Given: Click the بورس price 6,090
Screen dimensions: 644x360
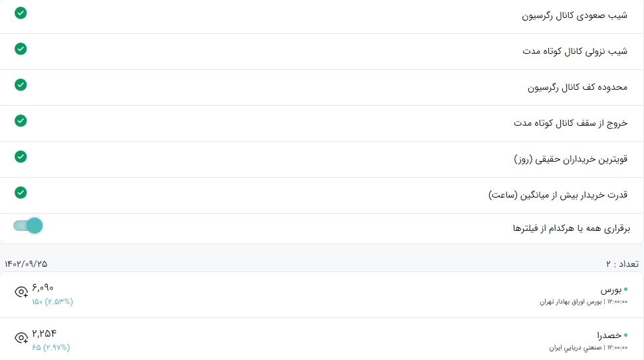Looking at the screenshot, I should [43, 287].
